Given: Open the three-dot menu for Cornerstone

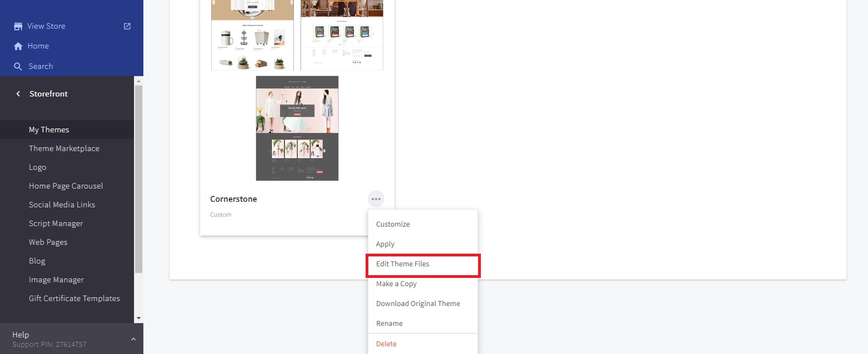Looking at the screenshot, I should (x=376, y=199).
